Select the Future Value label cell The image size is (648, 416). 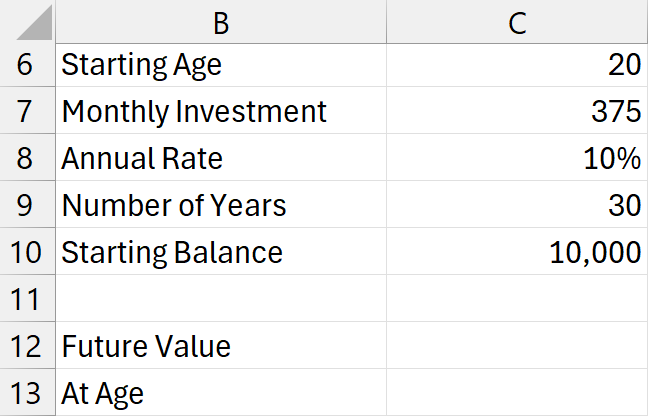coord(221,346)
